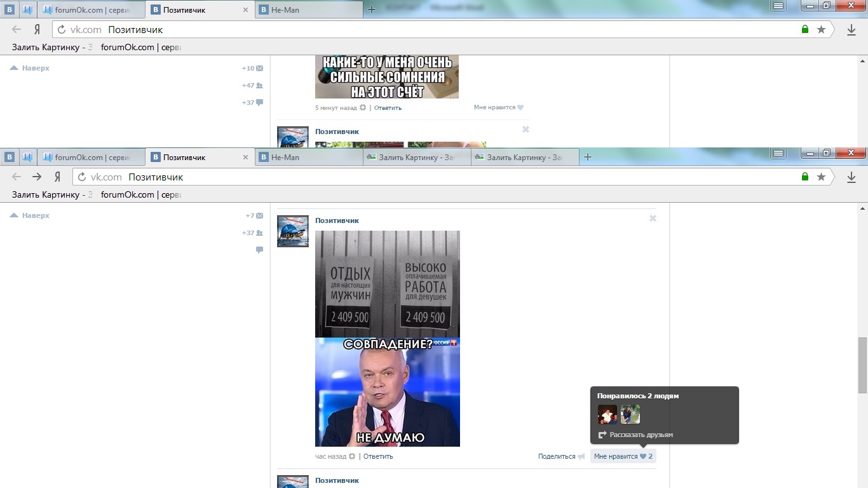Open browser menu in lower window

click(x=778, y=153)
